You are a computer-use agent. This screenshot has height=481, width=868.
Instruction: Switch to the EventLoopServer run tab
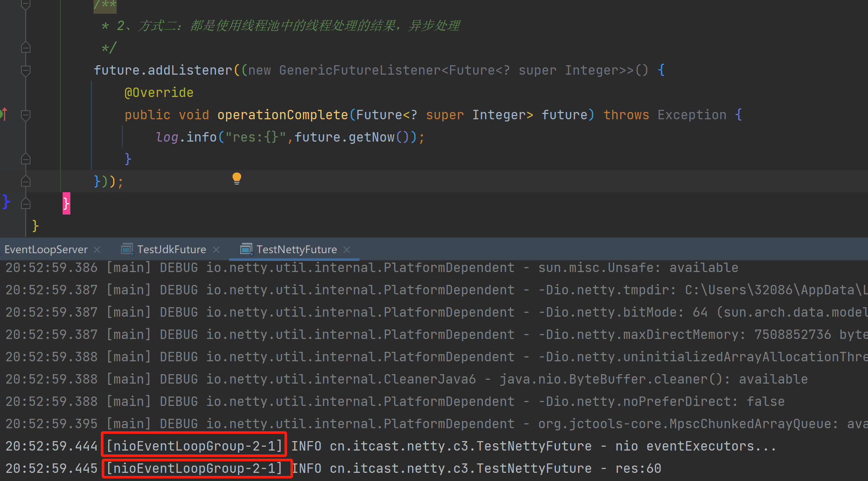click(x=45, y=250)
